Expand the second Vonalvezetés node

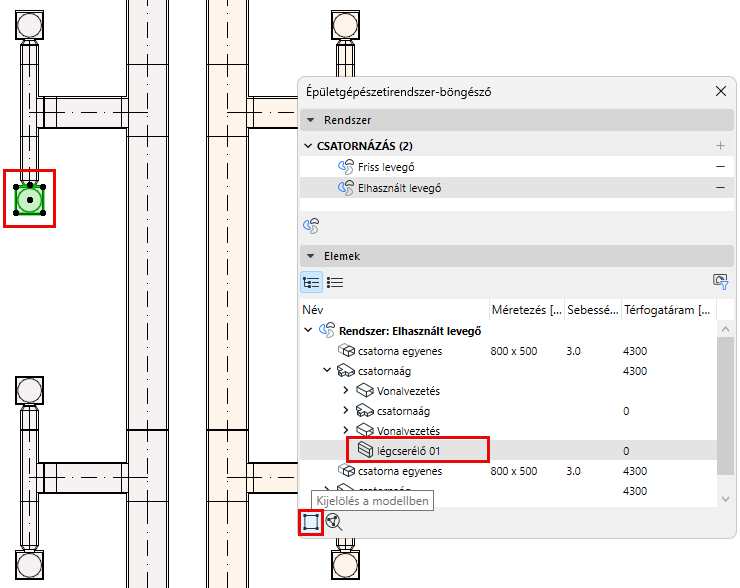(x=345, y=430)
